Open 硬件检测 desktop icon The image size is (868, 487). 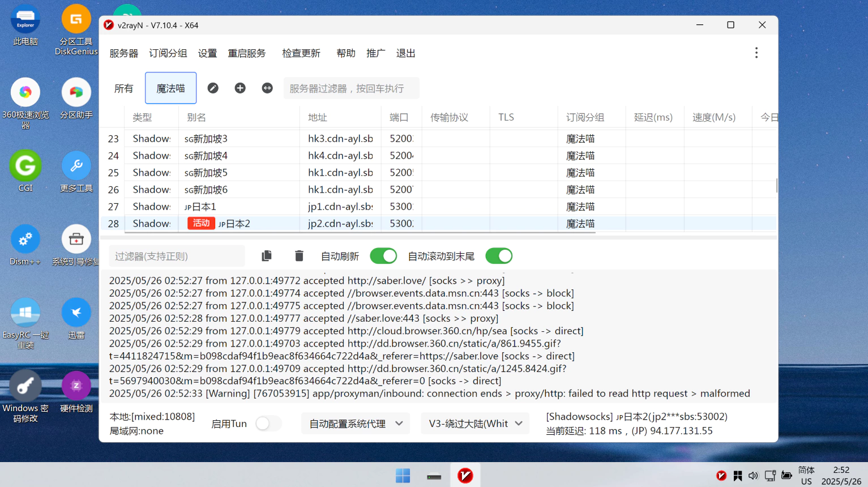[76, 392]
